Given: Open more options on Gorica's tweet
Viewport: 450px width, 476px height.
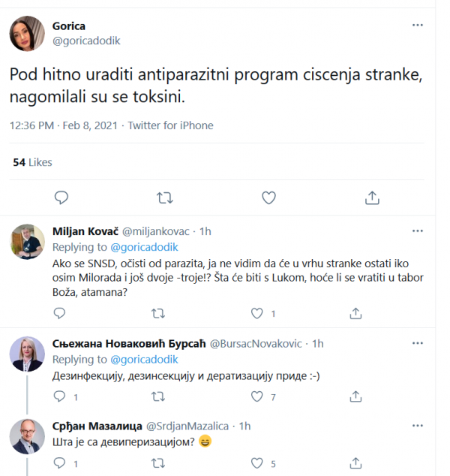Looking at the screenshot, I should coord(418,26).
